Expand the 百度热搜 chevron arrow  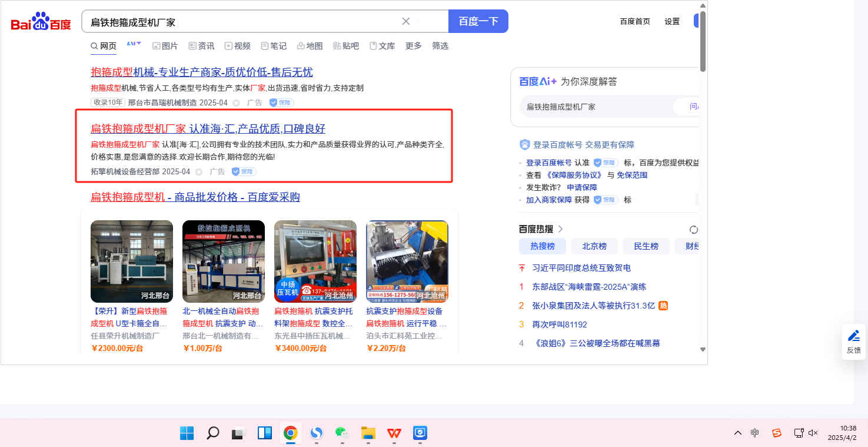(x=560, y=229)
